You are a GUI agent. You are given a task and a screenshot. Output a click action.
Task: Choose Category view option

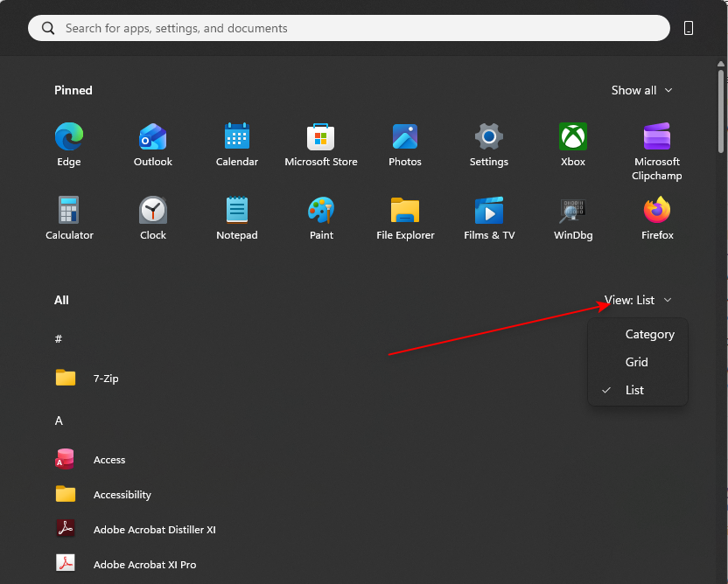638,334
